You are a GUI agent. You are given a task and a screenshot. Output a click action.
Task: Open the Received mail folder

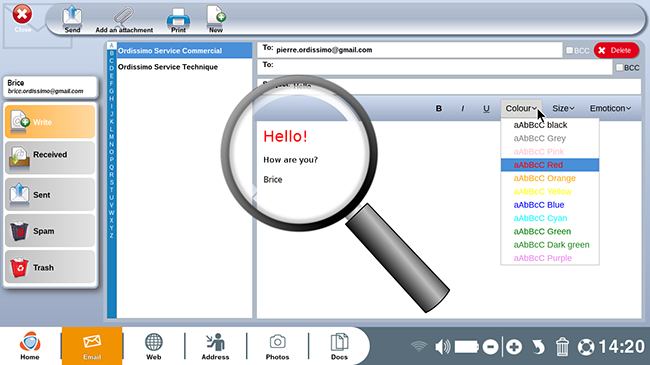50,158
